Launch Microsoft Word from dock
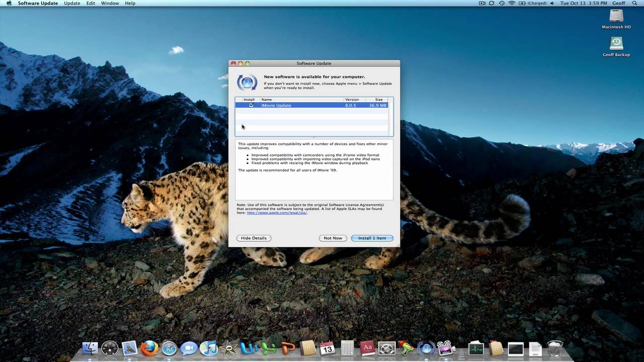The image size is (644, 362). (x=249, y=348)
